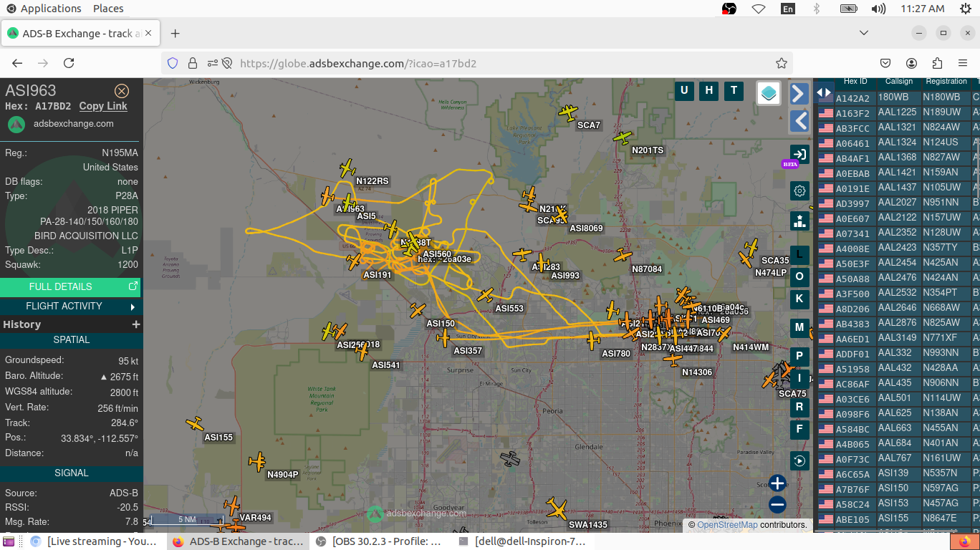Image resolution: width=980 pixels, height=550 pixels.
Task: Open the replay history button
Action: pos(799,460)
